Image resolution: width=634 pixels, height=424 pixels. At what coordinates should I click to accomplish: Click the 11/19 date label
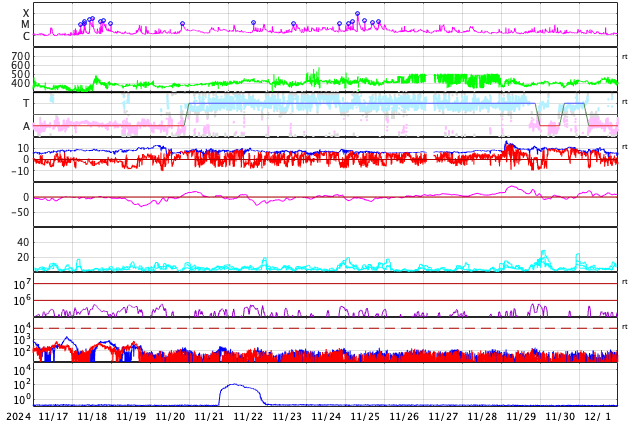point(131,416)
